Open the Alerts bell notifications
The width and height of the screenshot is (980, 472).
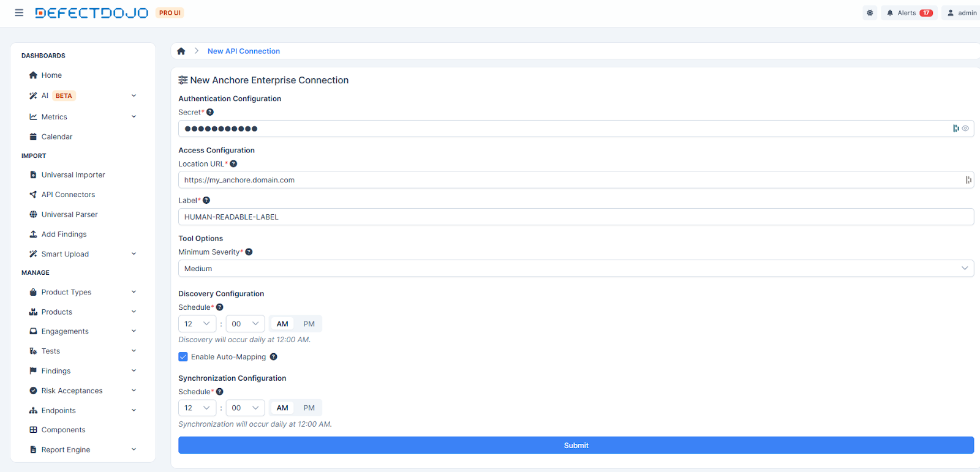(x=910, y=13)
